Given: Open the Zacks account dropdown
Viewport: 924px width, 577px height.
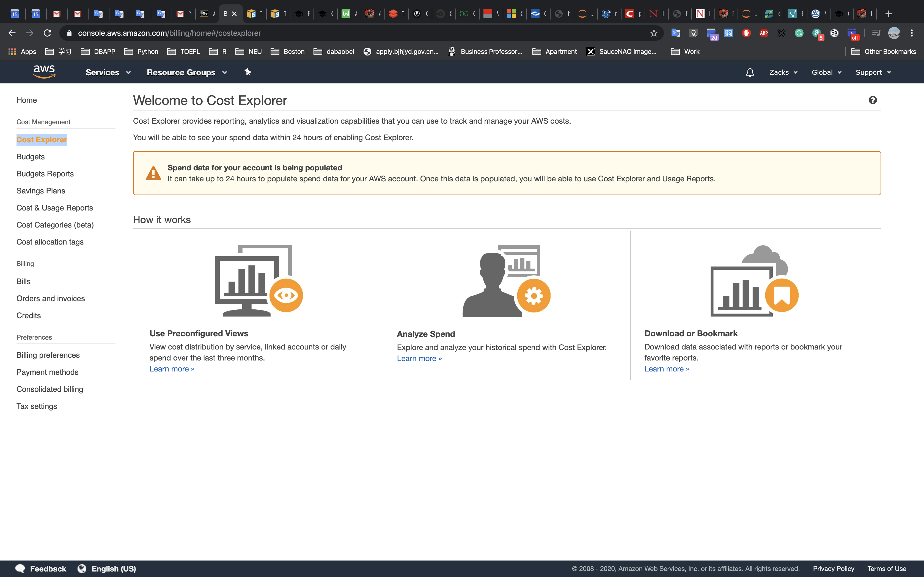Looking at the screenshot, I should [x=783, y=73].
